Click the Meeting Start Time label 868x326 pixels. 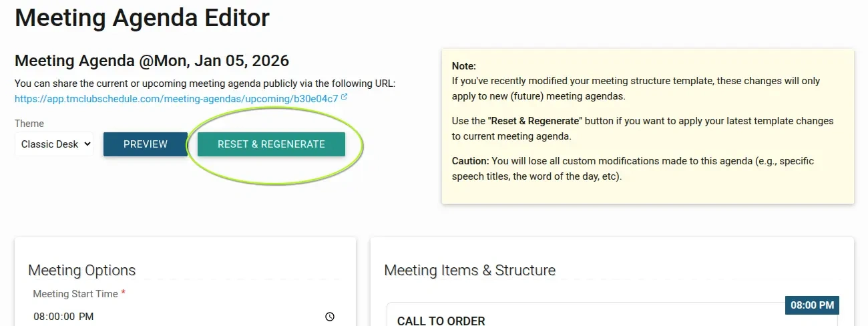coord(75,294)
